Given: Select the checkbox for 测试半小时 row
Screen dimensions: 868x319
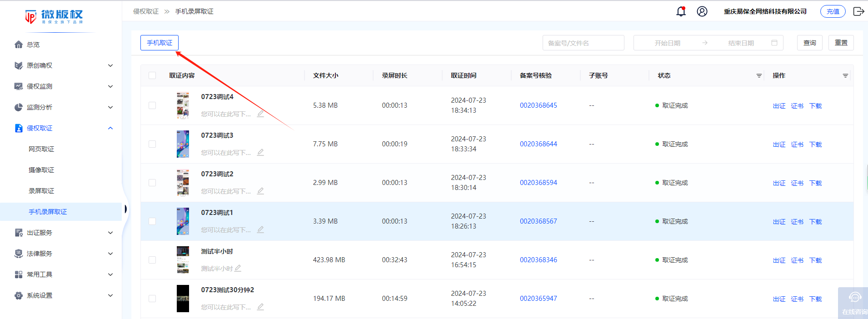Looking at the screenshot, I should 152,260.
